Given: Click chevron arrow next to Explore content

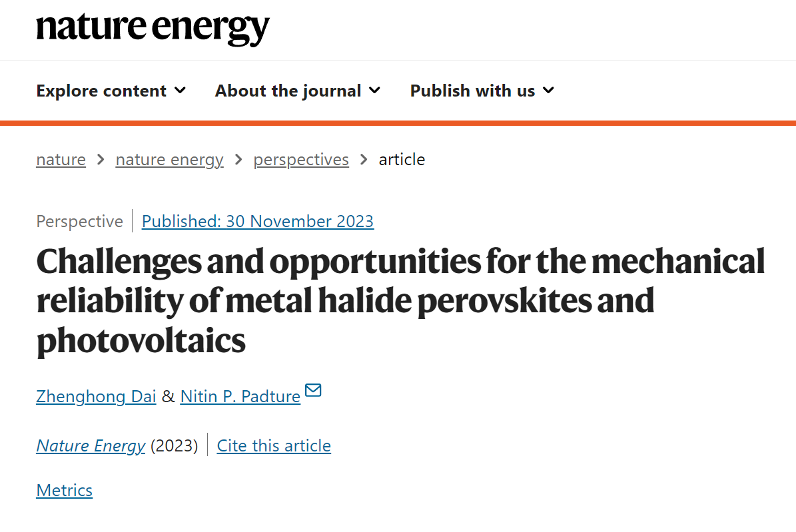Looking at the screenshot, I should 181,91.
